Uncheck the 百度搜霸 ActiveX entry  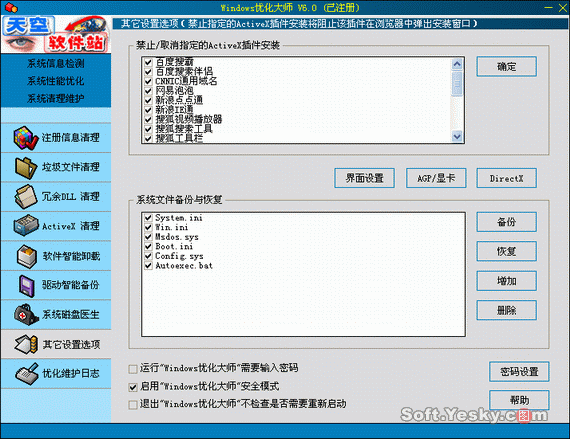[x=148, y=62]
